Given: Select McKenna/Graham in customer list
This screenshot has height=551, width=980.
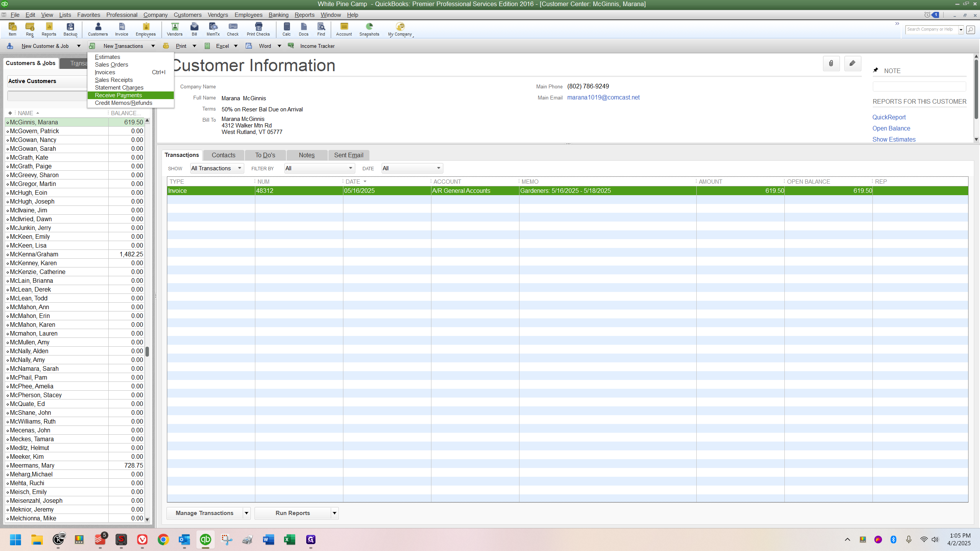Looking at the screenshot, I should pos(74,254).
